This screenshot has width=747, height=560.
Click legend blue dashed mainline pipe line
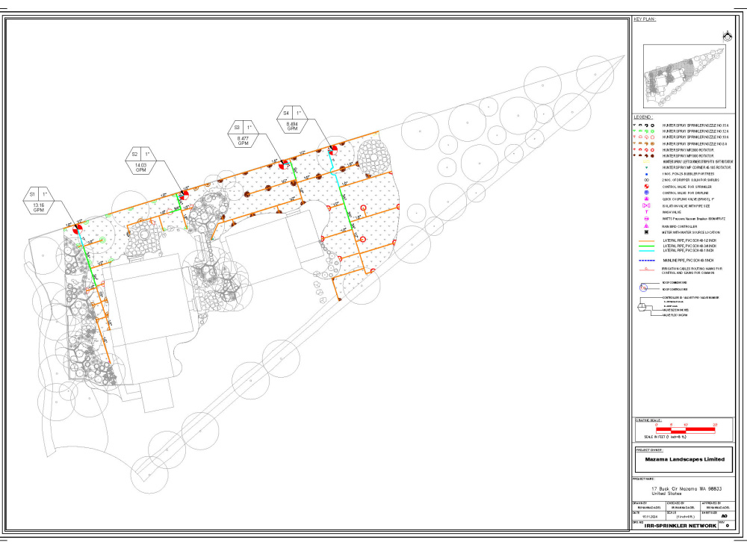point(647,261)
